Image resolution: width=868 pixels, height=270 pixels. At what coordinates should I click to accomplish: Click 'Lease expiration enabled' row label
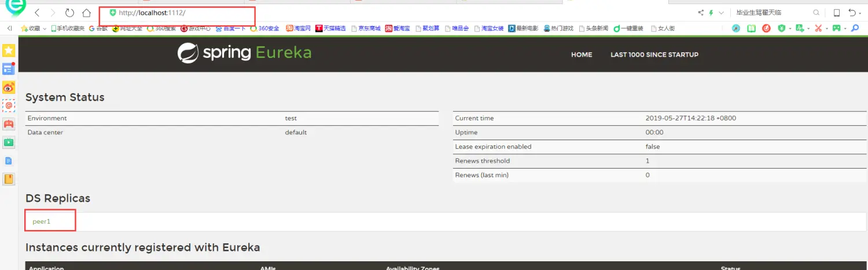click(x=493, y=147)
